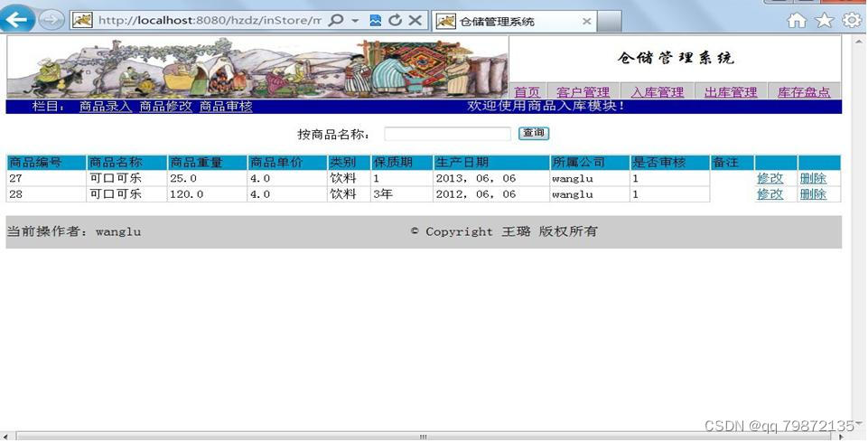Click the 所属公司 column header
868x442 pixels.
(590, 163)
